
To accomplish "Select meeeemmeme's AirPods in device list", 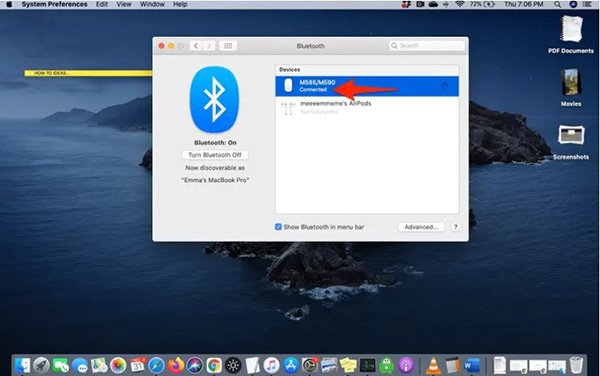I will (x=367, y=107).
